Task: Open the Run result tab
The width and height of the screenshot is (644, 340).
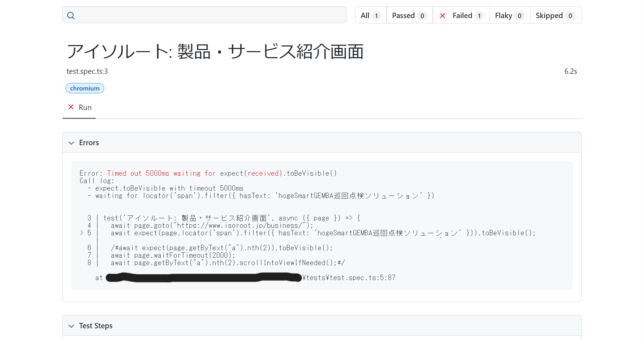Action: (x=79, y=108)
